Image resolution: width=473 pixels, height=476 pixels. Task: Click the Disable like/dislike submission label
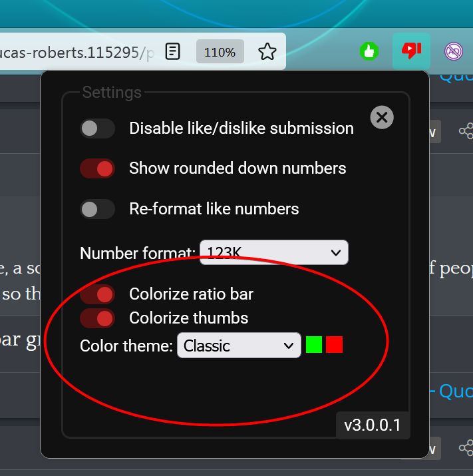tap(241, 128)
